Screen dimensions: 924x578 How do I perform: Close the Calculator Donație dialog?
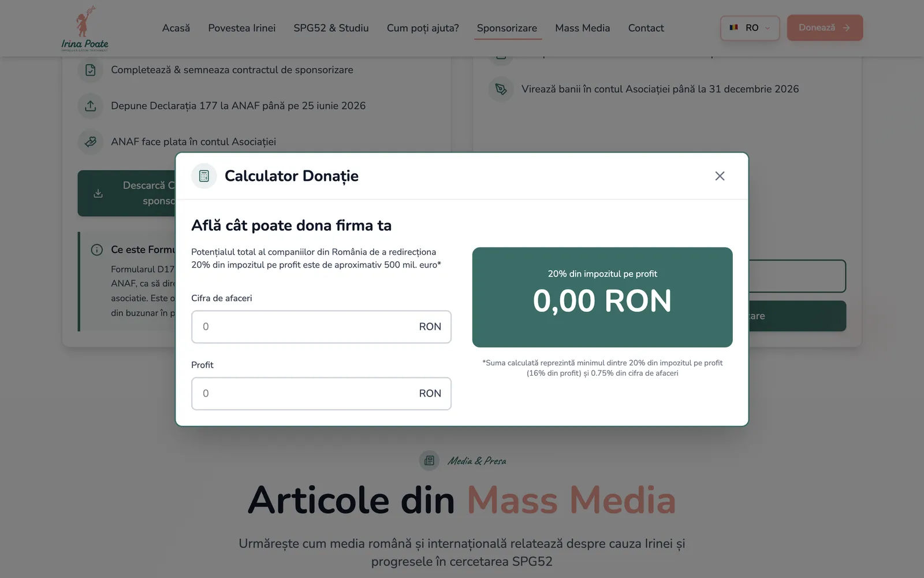coord(720,176)
